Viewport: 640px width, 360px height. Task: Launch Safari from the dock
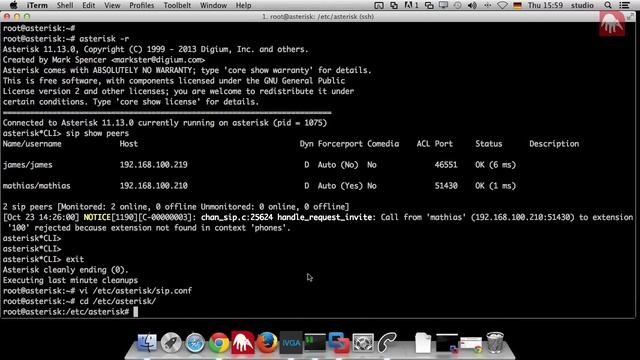(195, 342)
